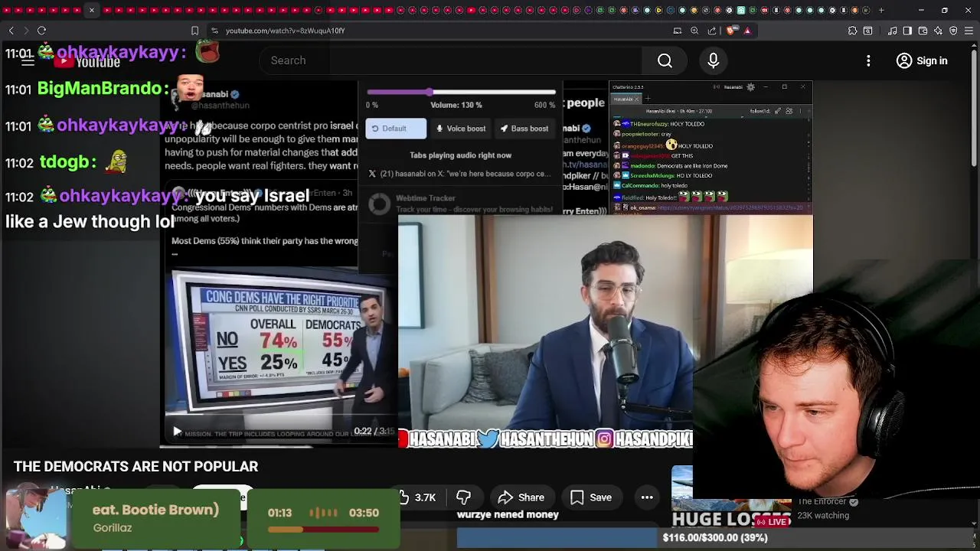This screenshot has width=980, height=551.
Task: Open Brave shields lion icon
Action: (730, 31)
